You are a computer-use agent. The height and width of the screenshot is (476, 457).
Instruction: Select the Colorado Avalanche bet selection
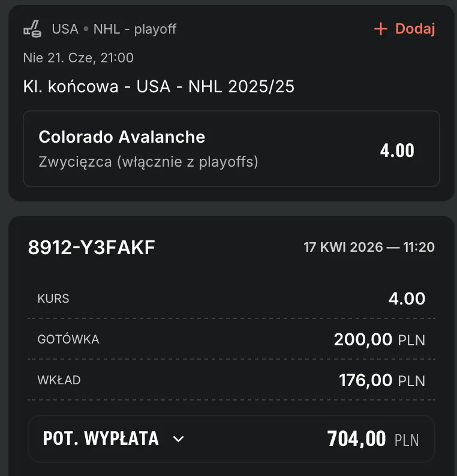click(122, 137)
